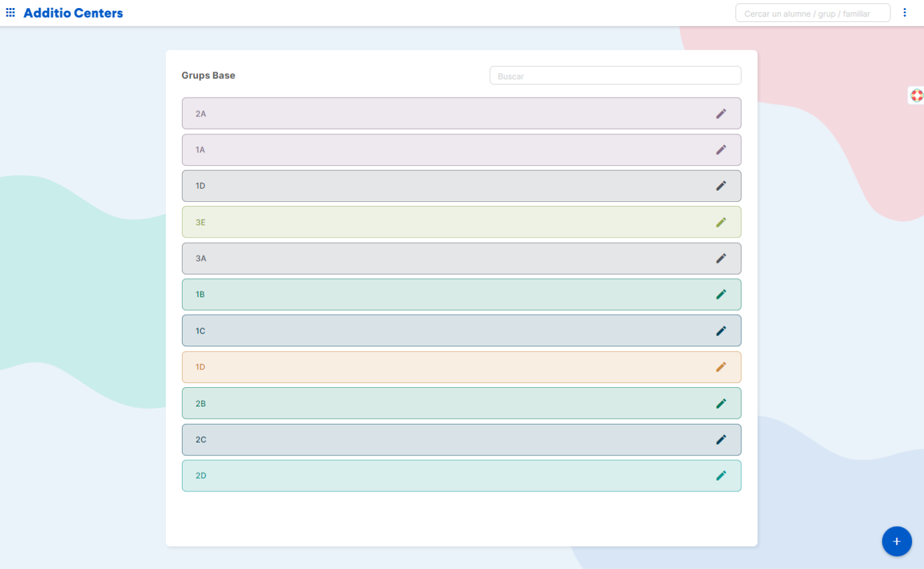Select the 1B group label

[200, 294]
